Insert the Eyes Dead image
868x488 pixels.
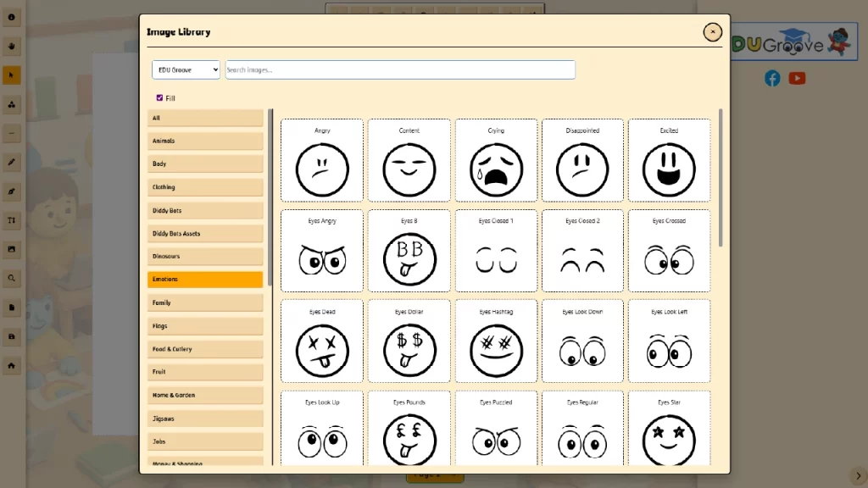[x=322, y=341]
